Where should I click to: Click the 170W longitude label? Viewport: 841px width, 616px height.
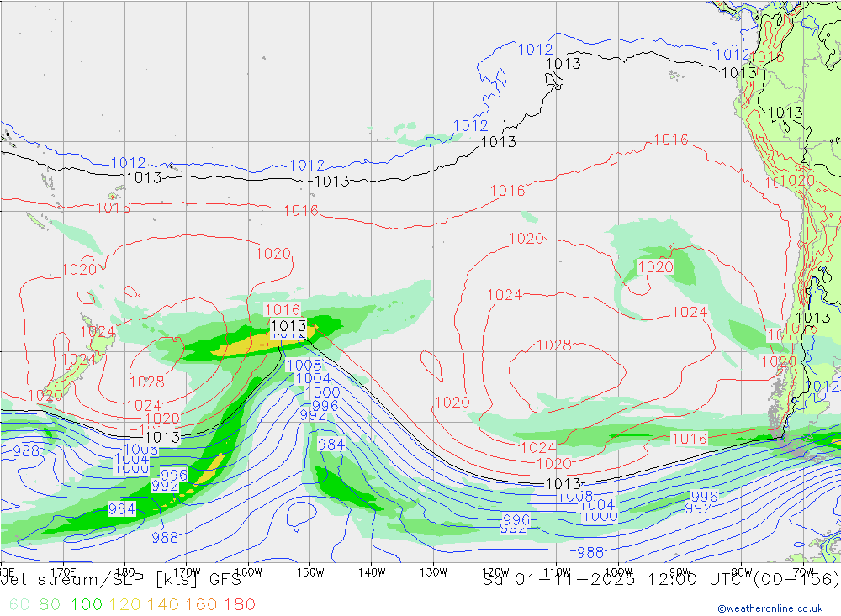tap(187, 572)
